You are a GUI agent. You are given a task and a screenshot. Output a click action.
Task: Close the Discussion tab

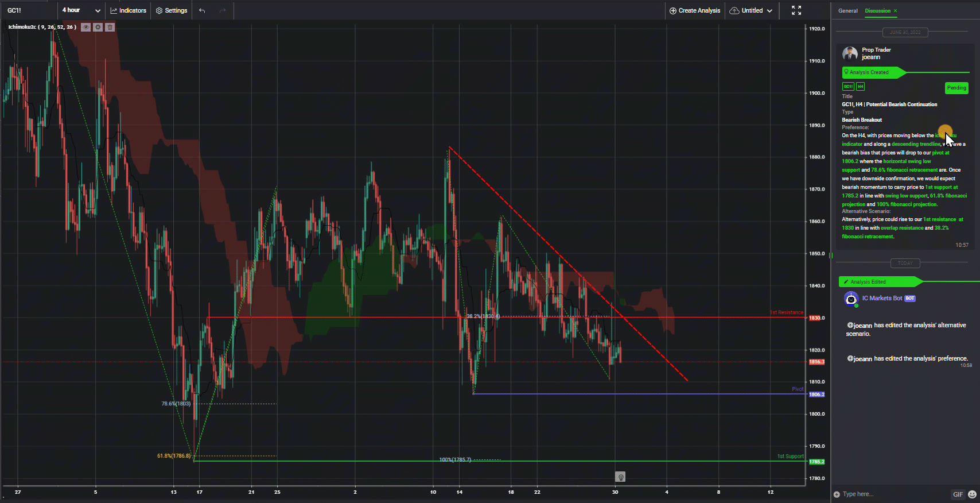[895, 11]
